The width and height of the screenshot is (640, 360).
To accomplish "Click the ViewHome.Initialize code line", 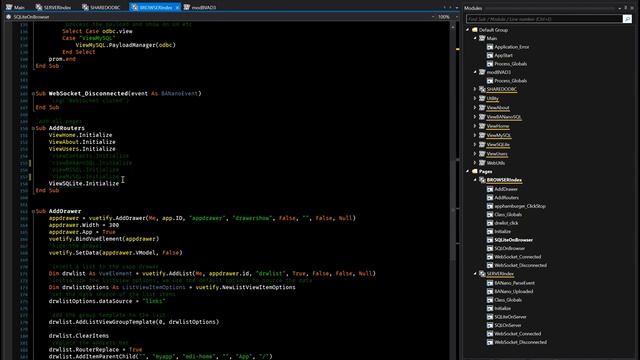I will [x=80, y=135].
